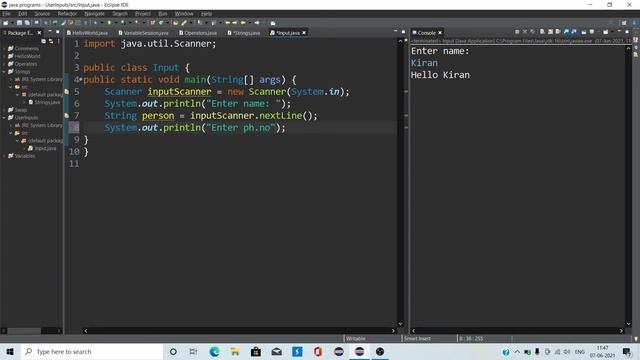Click the Forward navigation arrow in toolbar
This screenshot has width=640, height=360.
click(257, 23)
